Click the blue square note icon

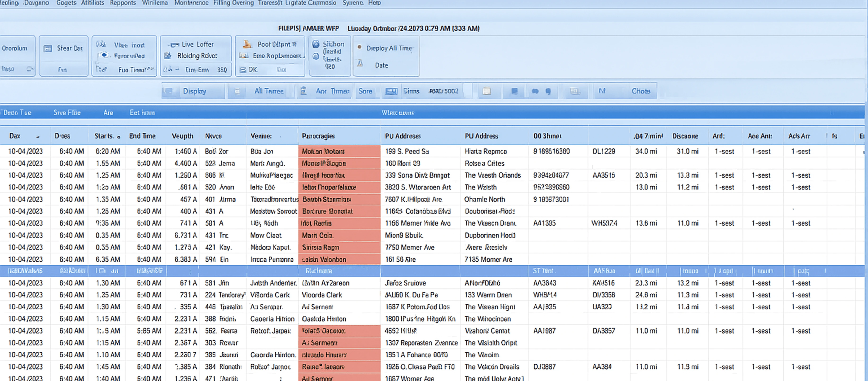pyautogui.click(x=514, y=91)
